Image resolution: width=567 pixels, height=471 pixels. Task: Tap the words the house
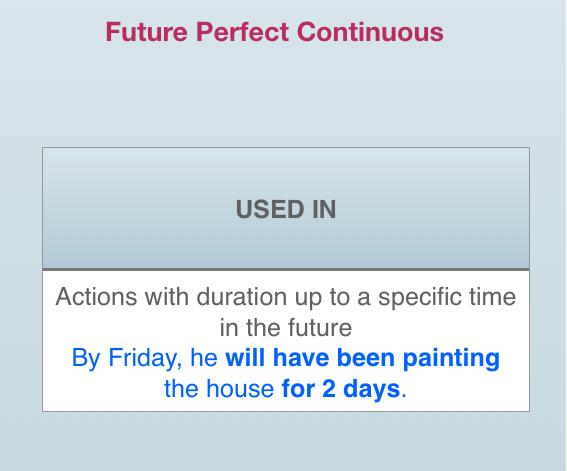219,389
